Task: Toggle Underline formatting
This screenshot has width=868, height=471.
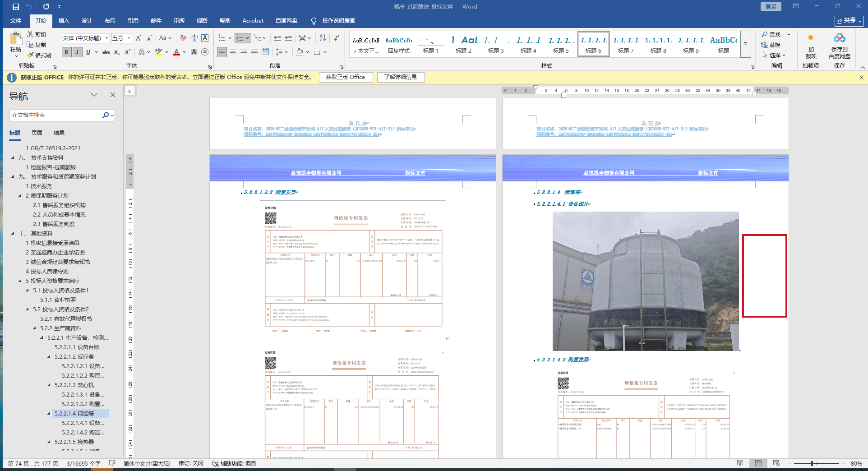Action: click(x=88, y=52)
